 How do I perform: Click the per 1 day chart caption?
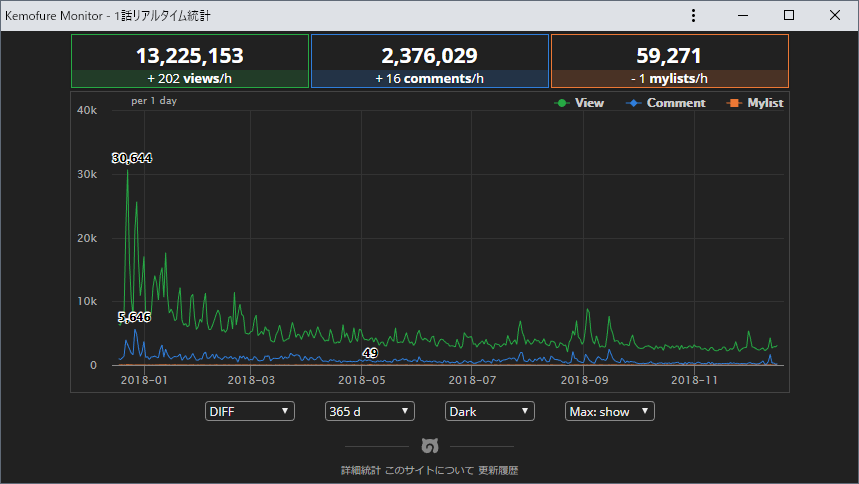[154, 101]
